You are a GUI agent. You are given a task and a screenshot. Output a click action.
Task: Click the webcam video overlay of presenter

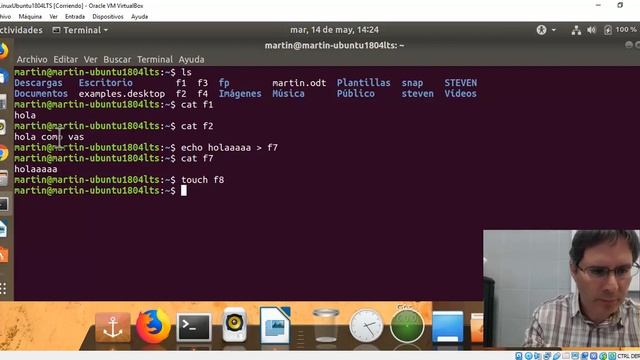click(562, 289)
